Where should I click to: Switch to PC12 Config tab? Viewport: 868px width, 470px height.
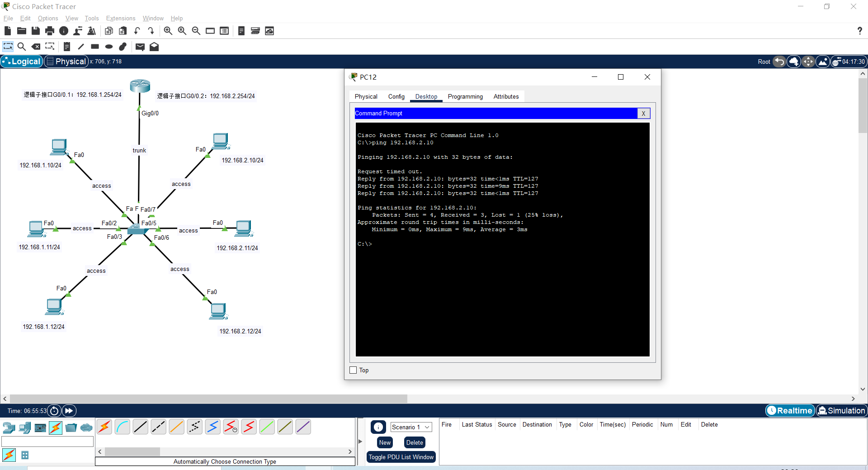(396, 96)
